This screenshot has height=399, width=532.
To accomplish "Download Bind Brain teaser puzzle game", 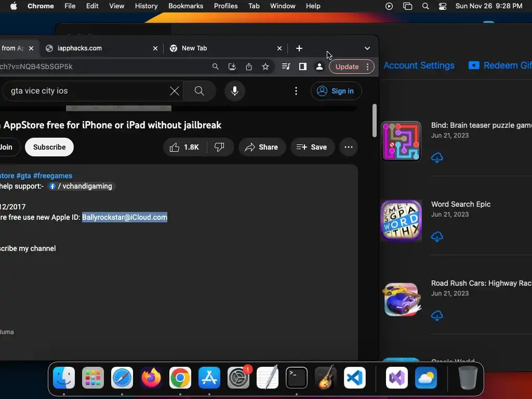I will 437,158.
